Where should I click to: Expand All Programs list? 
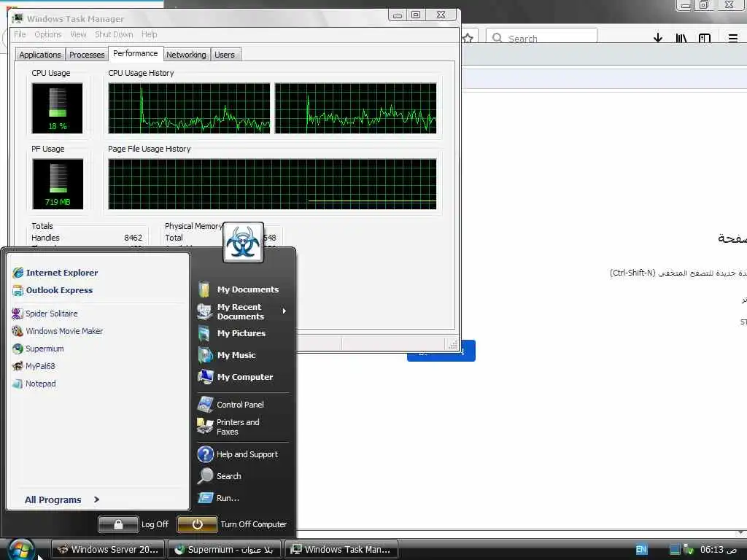tap(62, 499)
